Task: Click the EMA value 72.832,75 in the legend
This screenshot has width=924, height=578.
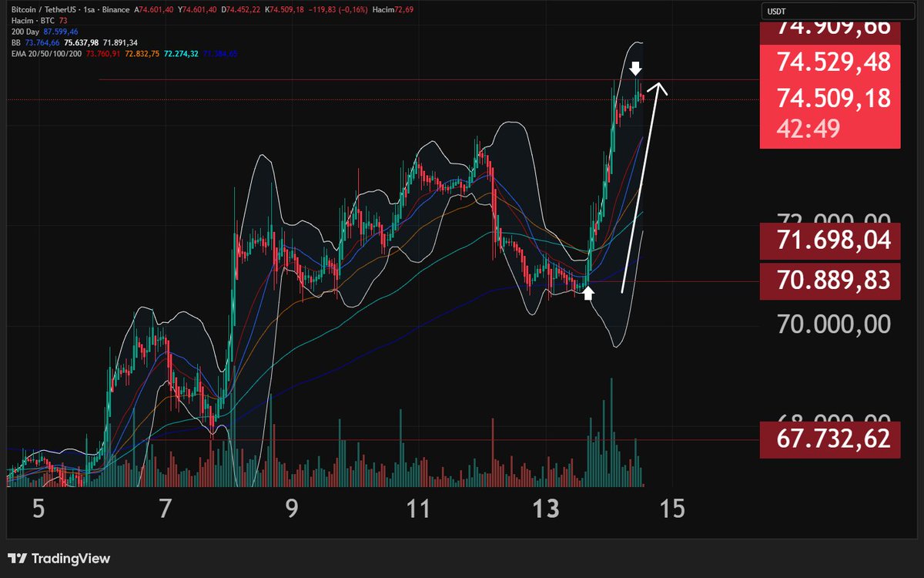Action: click(143, 54)
